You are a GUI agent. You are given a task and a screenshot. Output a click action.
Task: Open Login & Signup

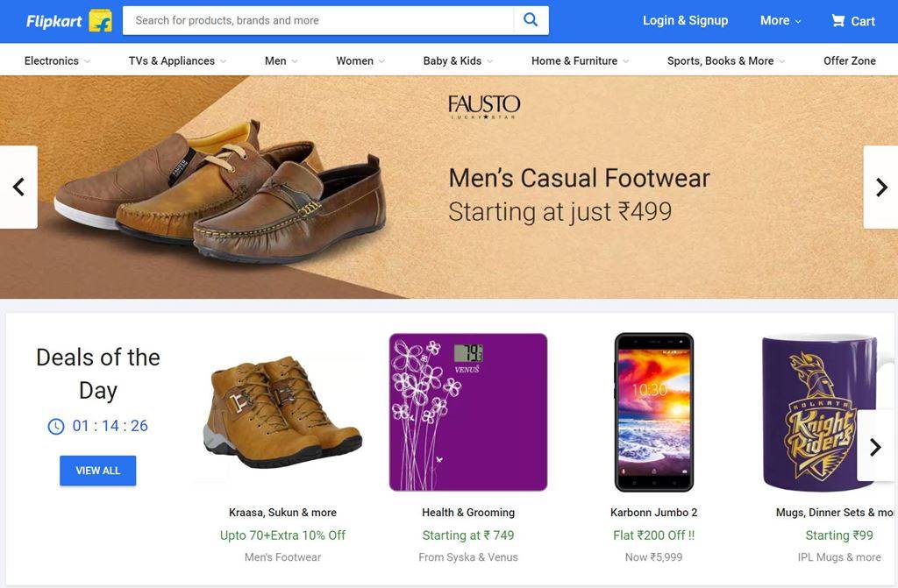tap(686, 19)
